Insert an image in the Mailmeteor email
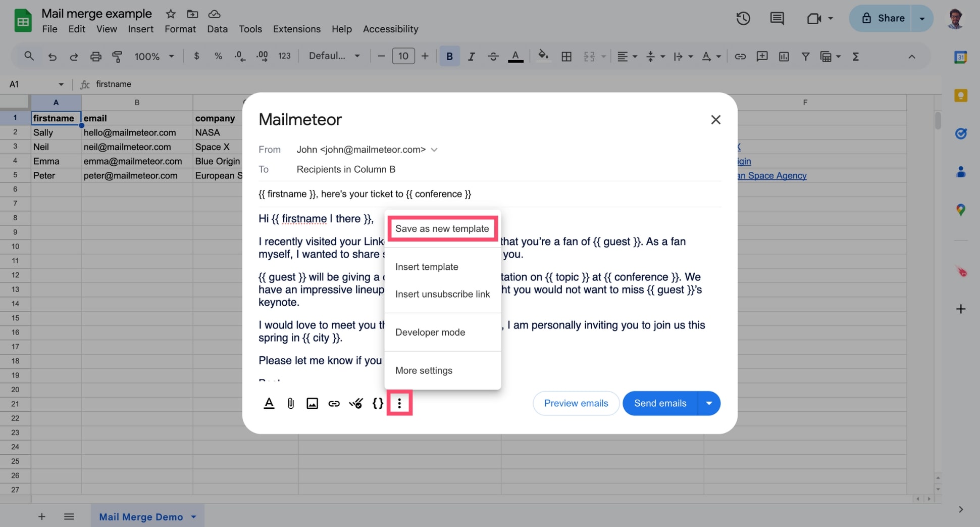This screenshot has width=980, height=527. 312,403
